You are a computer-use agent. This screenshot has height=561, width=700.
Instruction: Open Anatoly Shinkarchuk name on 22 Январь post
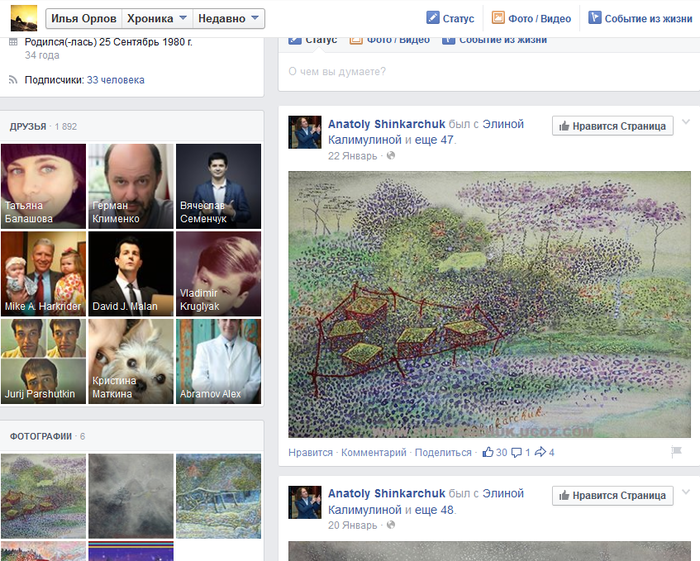click(387, 124)
